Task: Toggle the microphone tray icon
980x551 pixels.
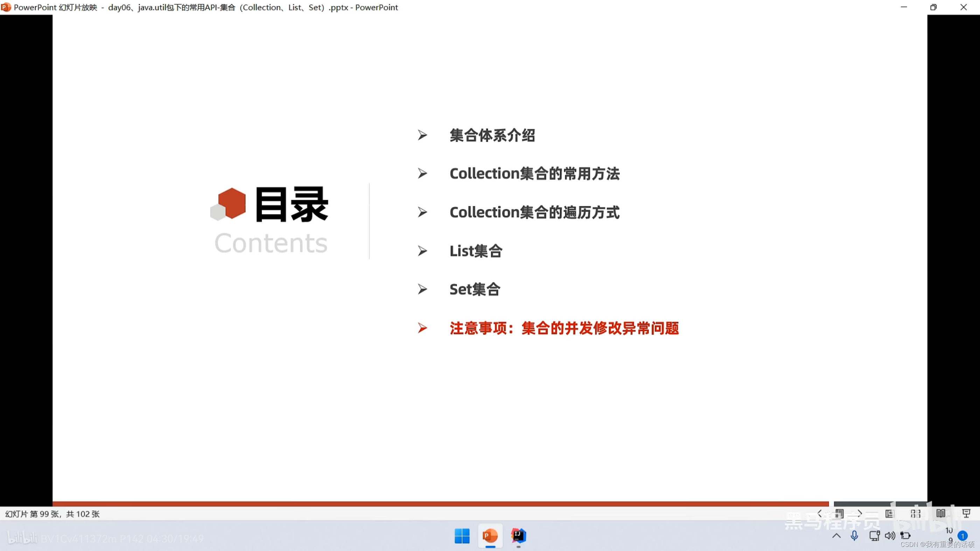Action: point(854,536)
